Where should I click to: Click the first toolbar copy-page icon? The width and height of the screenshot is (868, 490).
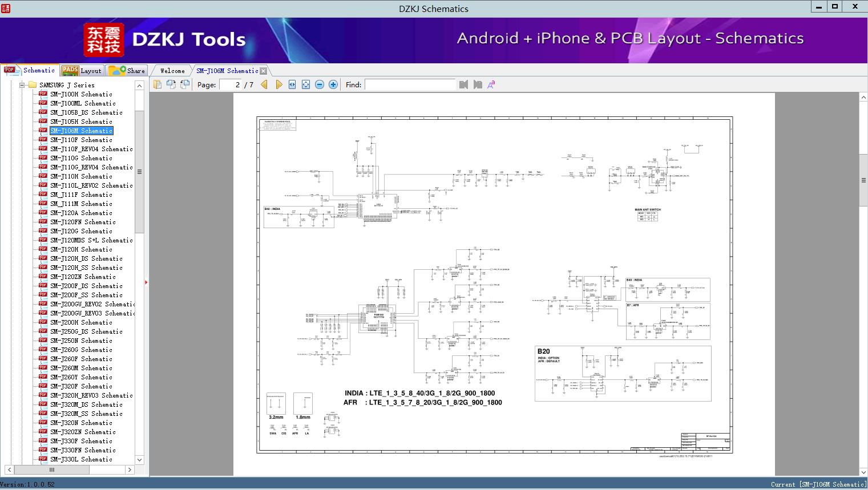tap(158, 84)
